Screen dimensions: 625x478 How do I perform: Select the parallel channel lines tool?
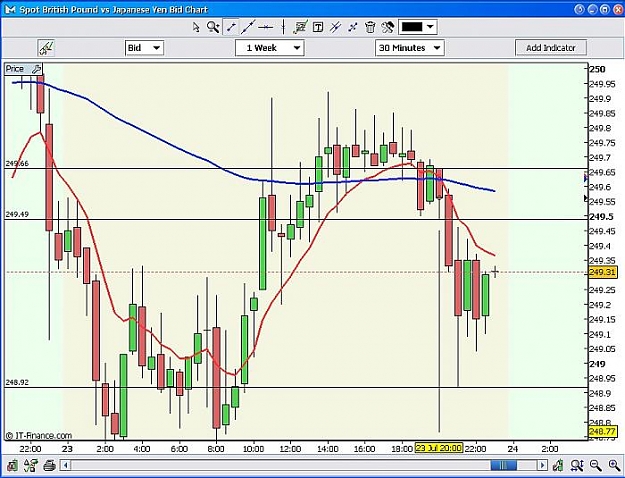[x=335, y=27]
